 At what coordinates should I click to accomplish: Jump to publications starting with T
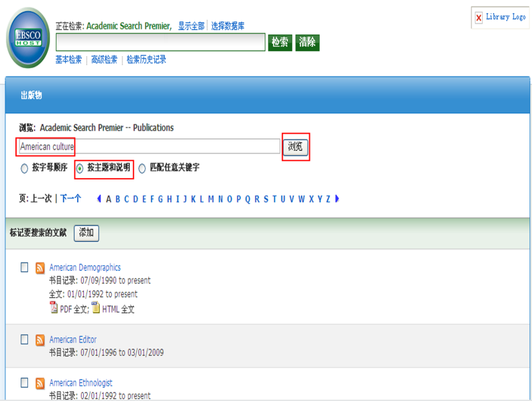point(275,199)
